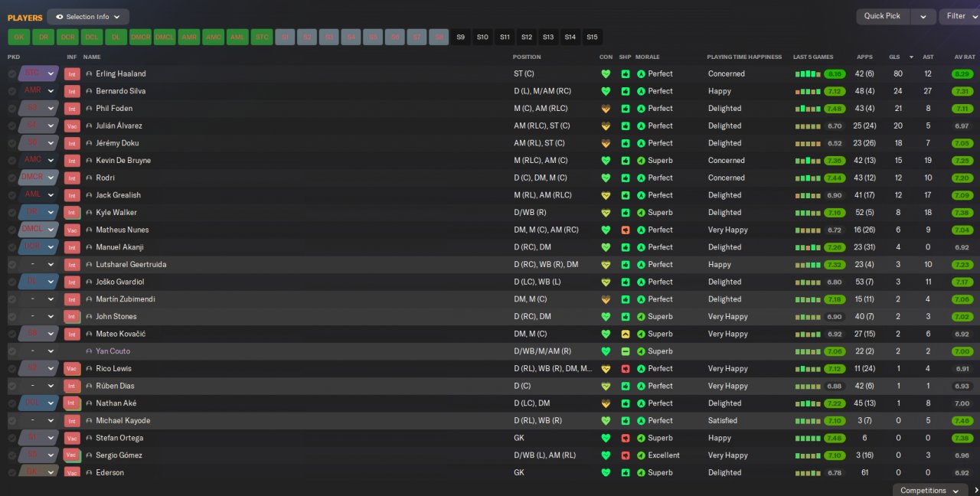The height and width of the screenshot is (496, 980).
Task: Sort by the AV RAT column header
Action: coord(965,57)
